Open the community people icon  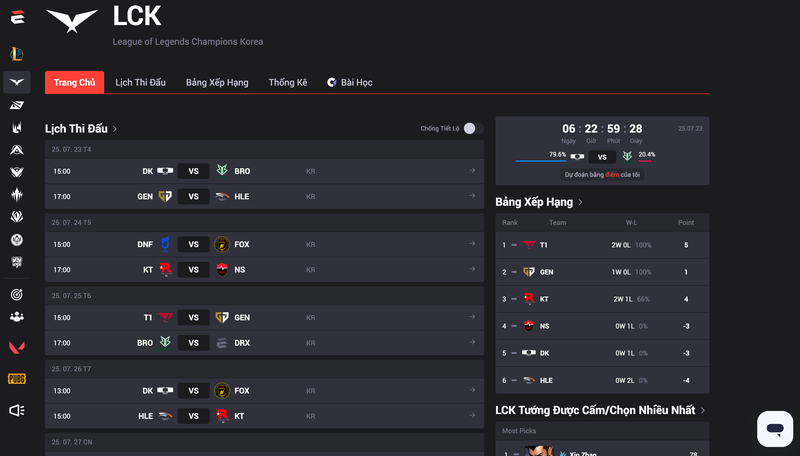[17, 316]
